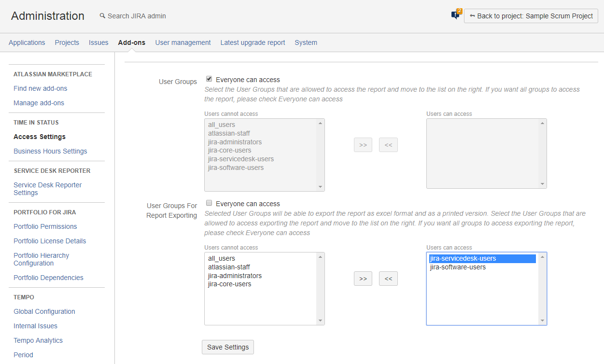The height and width of the screenshot is (364, 604).
Task: Open the Projects admin tab
Action: pos(67,42)
